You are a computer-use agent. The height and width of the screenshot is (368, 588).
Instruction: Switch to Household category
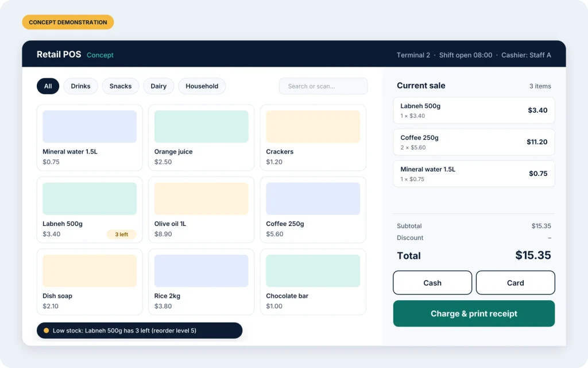click(x=202, y=86)
